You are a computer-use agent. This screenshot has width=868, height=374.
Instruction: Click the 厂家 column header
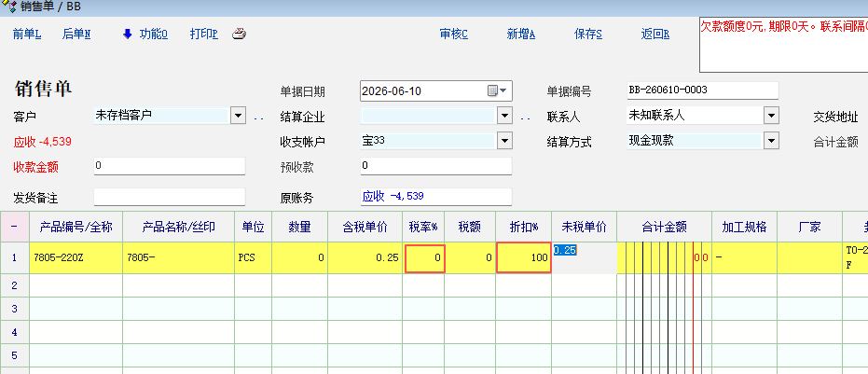pyautogui.click(x=810, y=227)
